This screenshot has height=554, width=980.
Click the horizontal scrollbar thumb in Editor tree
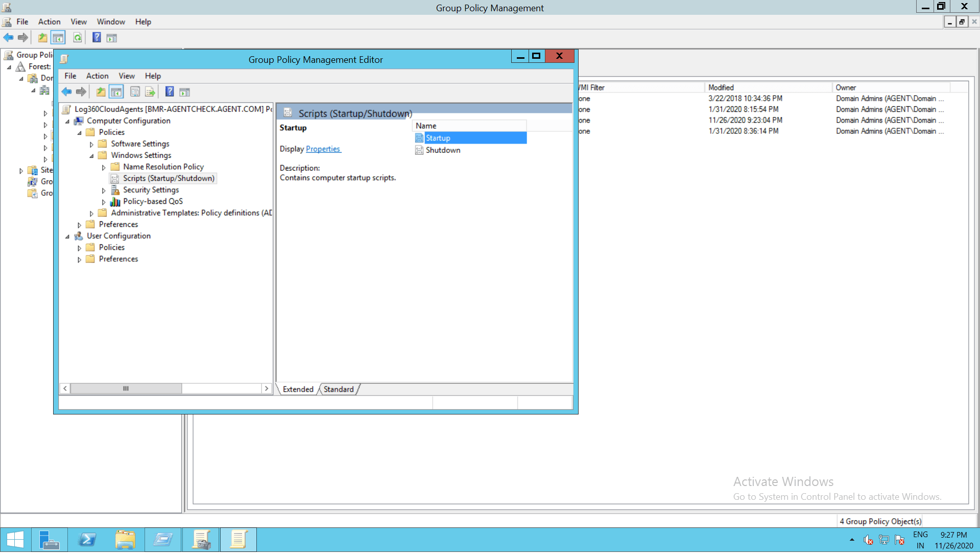pos(126,389)
